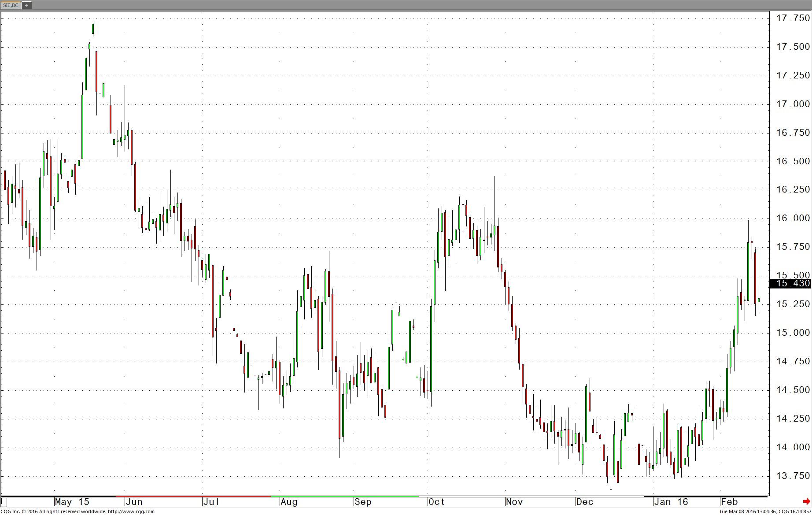Add a new tab with plus button
812x515 pixels.
pos(26,5)
